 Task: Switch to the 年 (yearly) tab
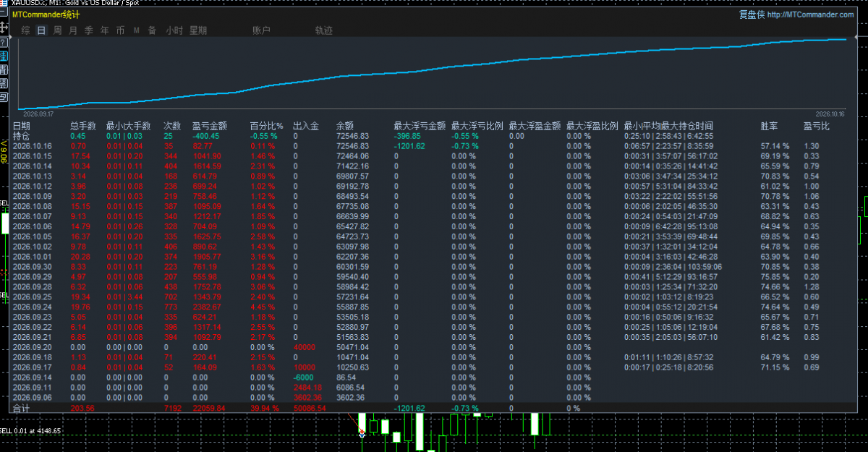click(105, 30)
